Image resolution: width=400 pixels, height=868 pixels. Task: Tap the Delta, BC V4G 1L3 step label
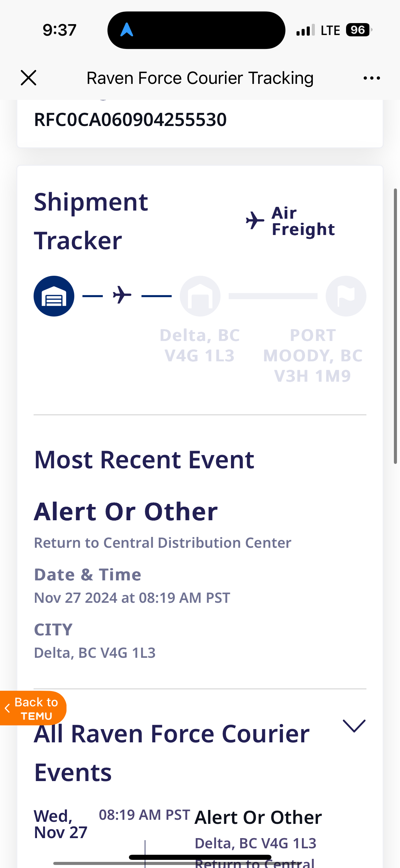coord(200,345)
